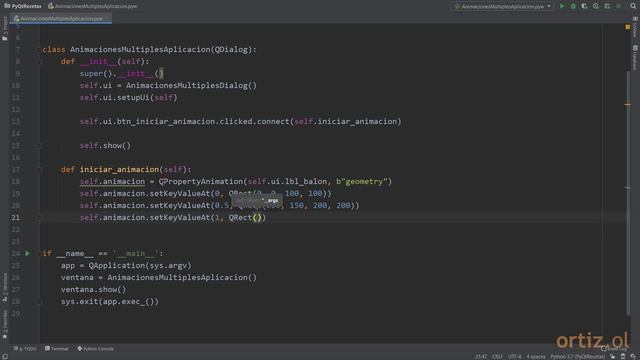640x360 pixels.
Task: Open the Favorites tool window on left stripe
Action: (x=4, y=324)
